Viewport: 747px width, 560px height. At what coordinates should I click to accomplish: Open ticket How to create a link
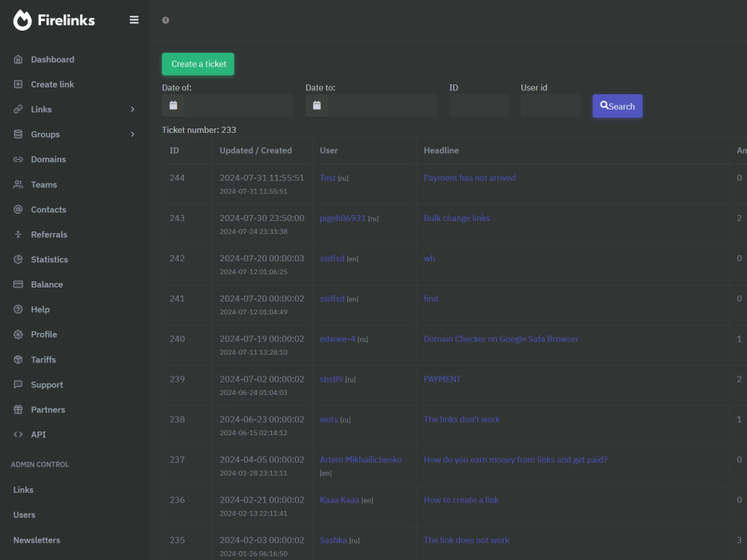(461, 500)
